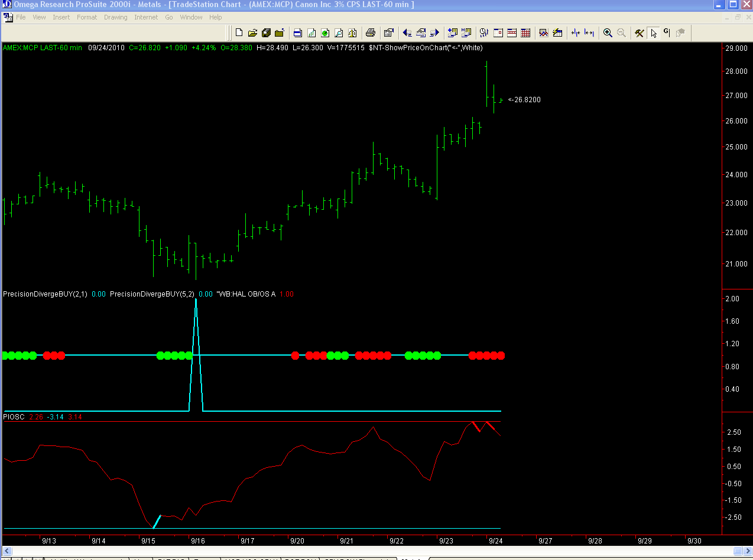753x560 pixels.
Task: Click the Open folder icon
Action: (252, 33)
